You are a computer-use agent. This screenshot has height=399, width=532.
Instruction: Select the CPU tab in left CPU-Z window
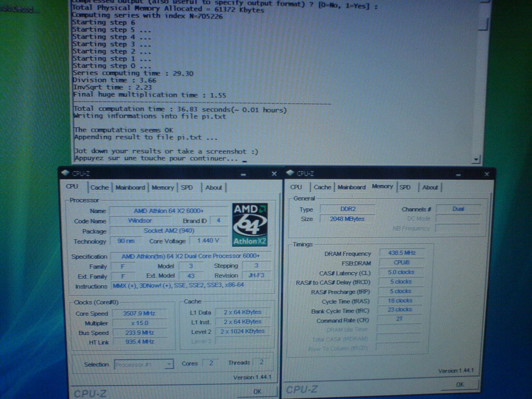pos(72,186)
